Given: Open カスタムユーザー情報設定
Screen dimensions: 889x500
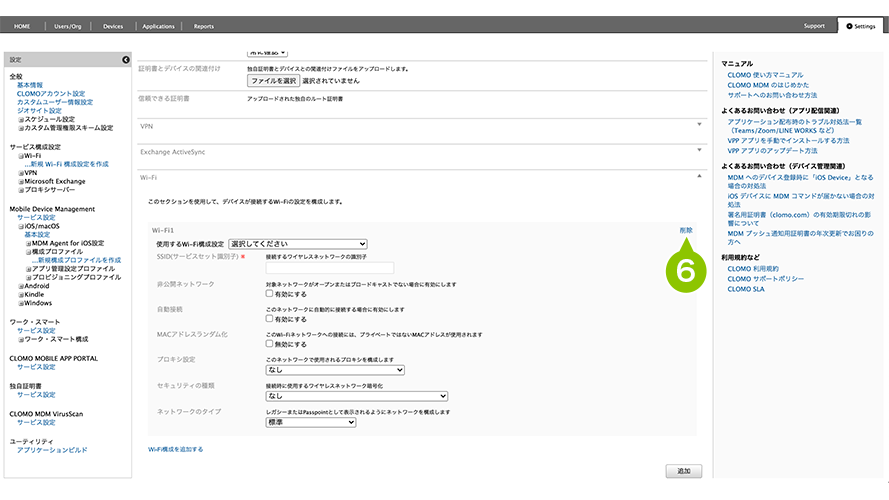Looking at the screenshot, I should (55, 102).
